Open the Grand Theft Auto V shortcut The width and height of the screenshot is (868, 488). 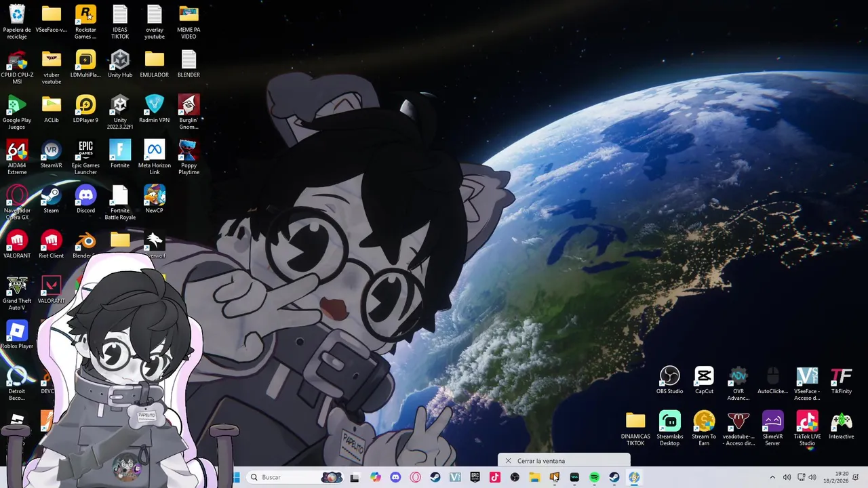17,293
